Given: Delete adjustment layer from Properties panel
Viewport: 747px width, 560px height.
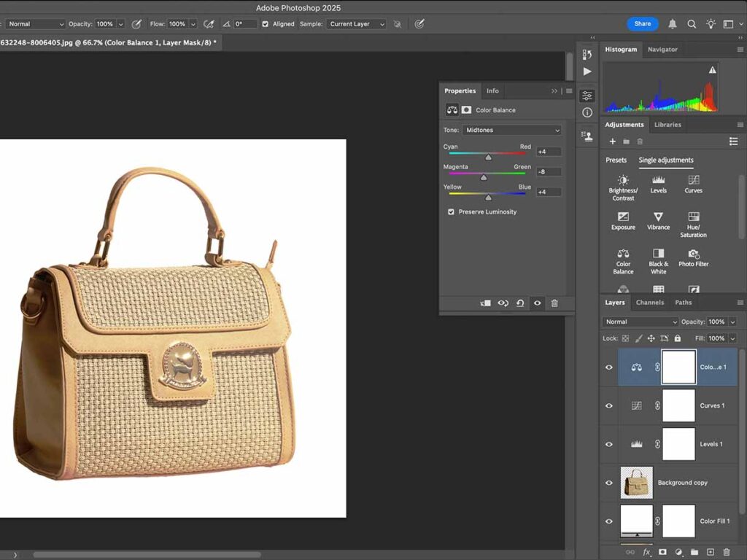Looking at the screenshot, I should [554, 303].
